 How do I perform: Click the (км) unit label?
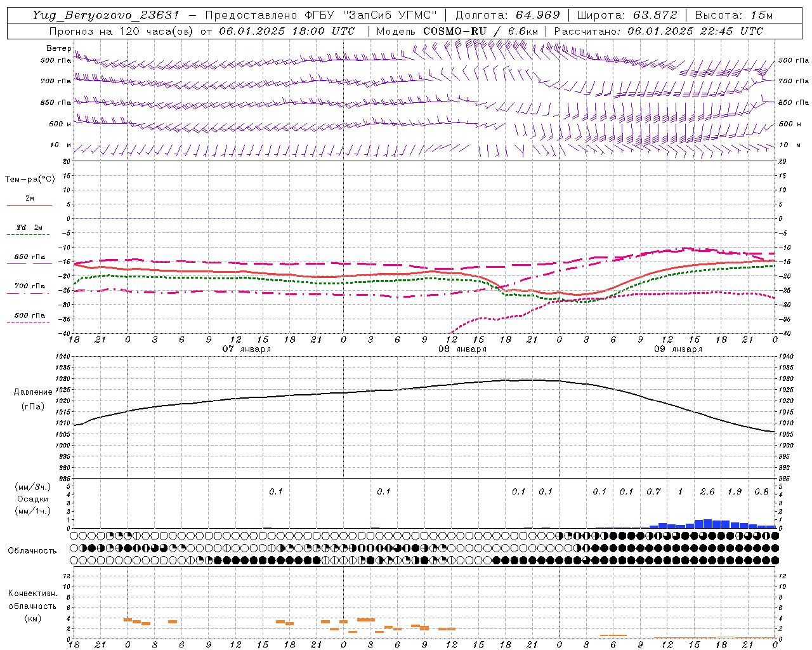[x=33, y=618]
